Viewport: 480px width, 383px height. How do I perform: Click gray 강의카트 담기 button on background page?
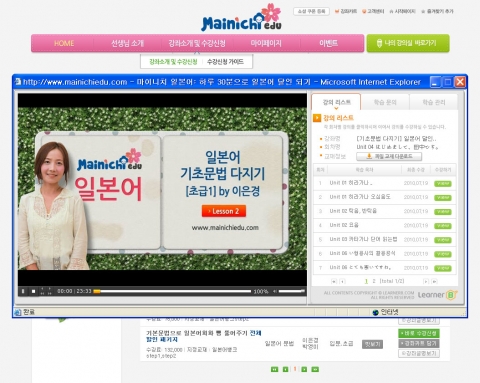[419, 343]
